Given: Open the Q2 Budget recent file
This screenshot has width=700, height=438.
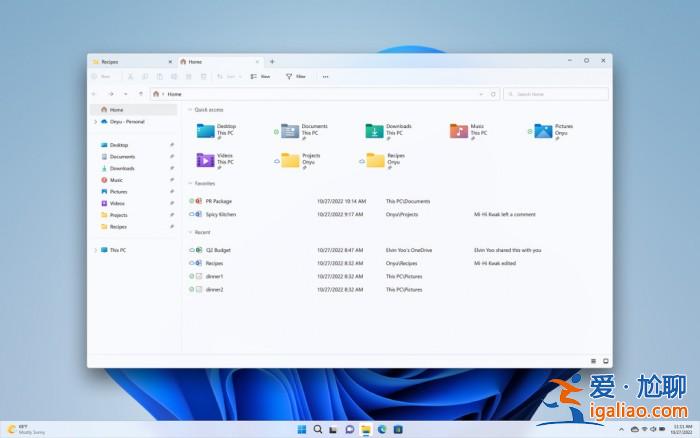Looking at the screenshot, I should (218, 250).
